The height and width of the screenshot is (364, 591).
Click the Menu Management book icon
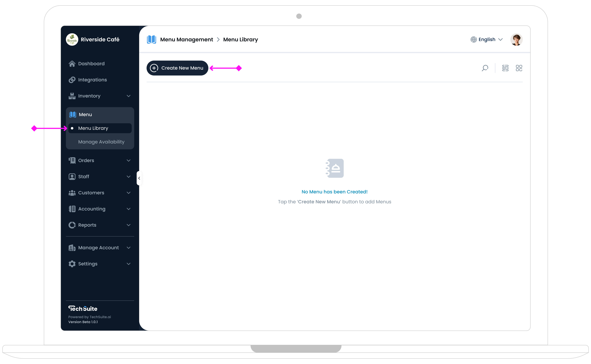click(x=151, y=40)
